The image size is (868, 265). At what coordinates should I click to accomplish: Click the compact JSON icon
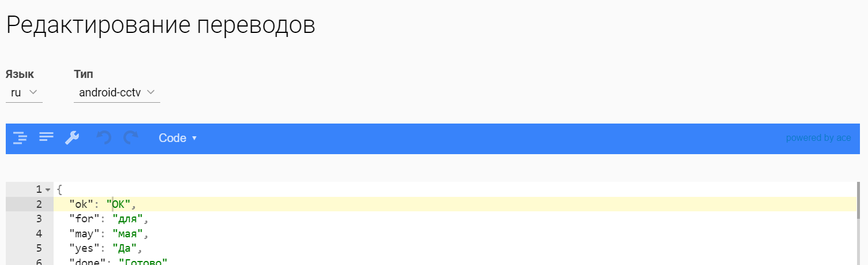(x=46, y=137)
